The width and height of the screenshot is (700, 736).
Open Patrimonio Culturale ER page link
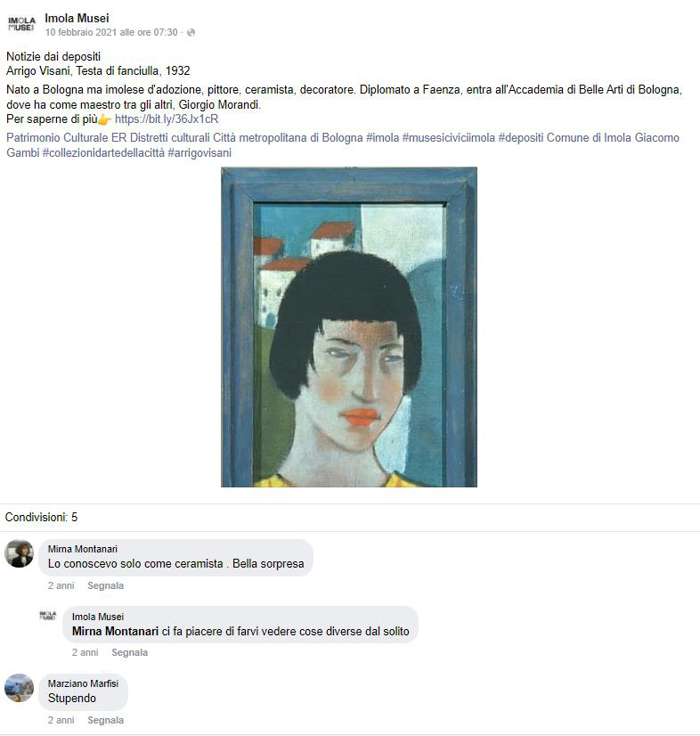[67, 137]
